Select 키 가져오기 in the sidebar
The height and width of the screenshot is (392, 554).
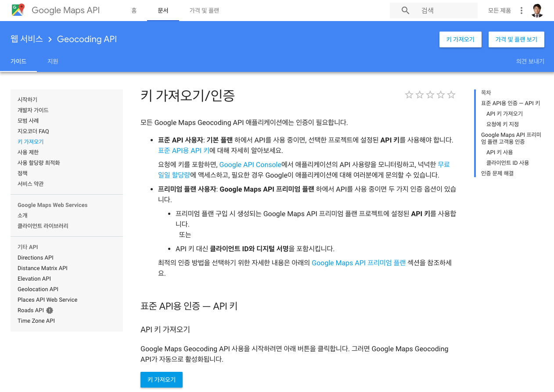tap(31, 142)
